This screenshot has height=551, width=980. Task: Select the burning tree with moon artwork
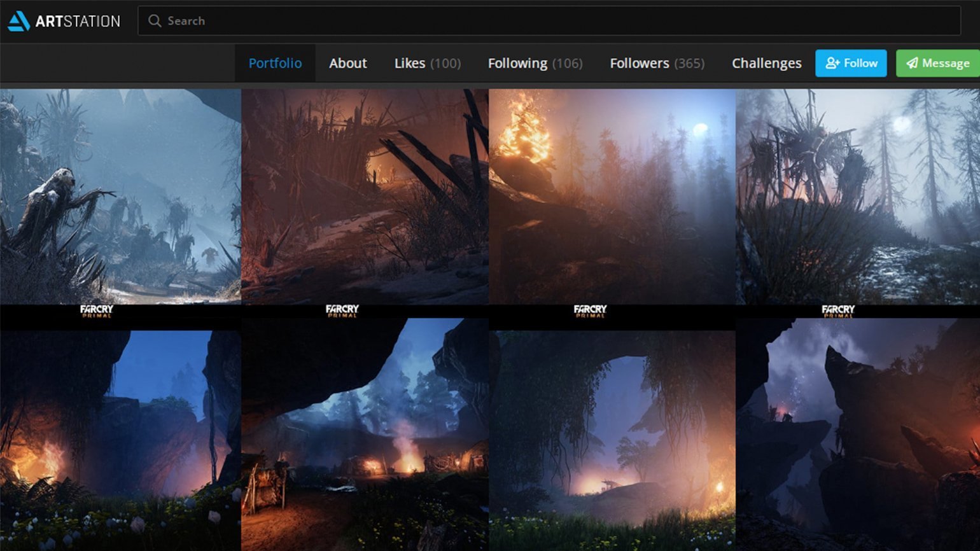click(x=612, y=196)
